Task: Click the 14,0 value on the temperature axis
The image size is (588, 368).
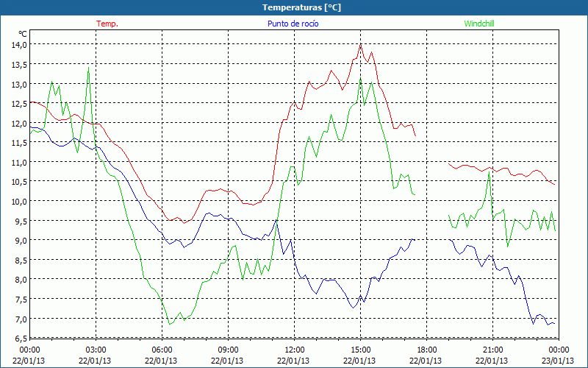Action: point(20,45)
